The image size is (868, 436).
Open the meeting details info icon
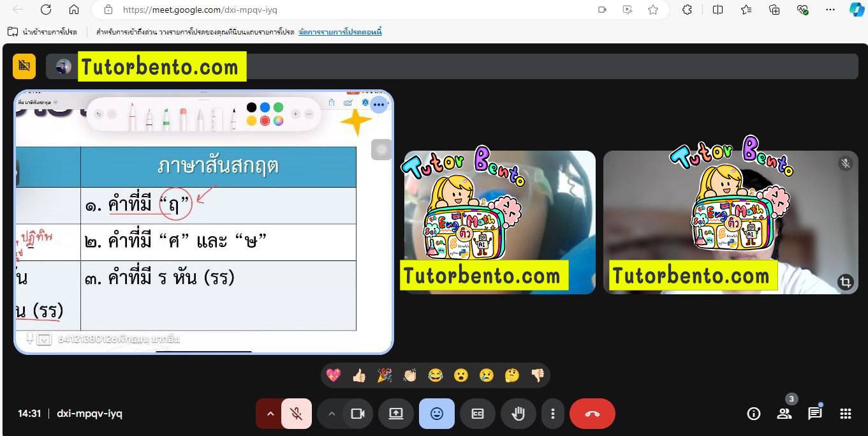[753, 414]
